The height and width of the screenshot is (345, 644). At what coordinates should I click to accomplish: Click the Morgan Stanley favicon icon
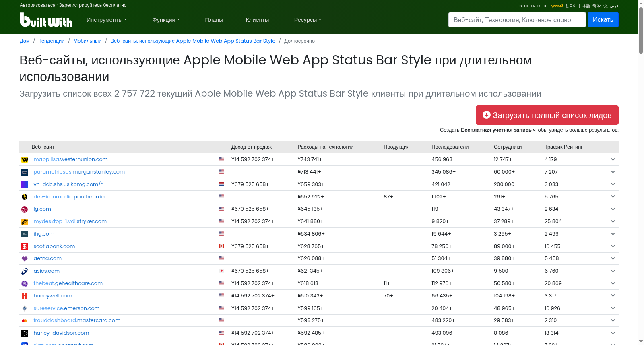click(25, 172)
